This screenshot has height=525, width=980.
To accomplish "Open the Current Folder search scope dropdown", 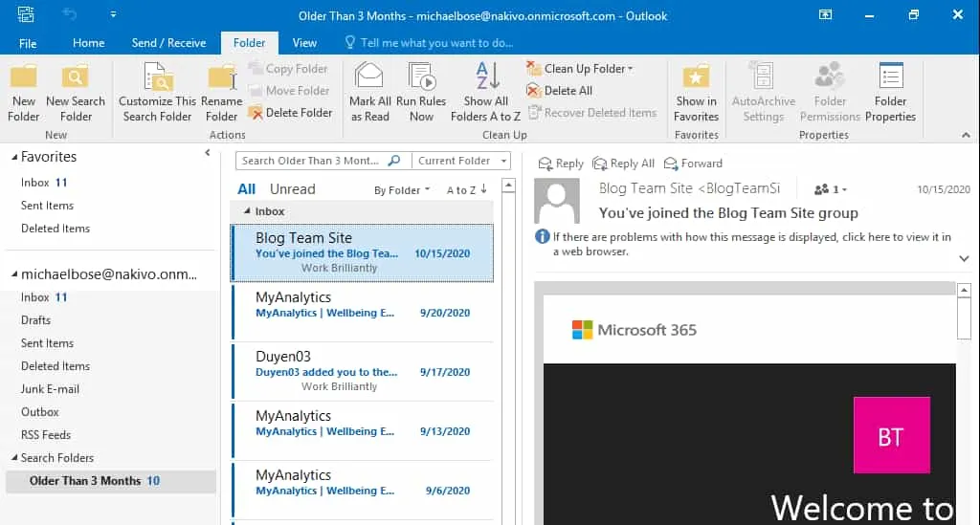I will coord(461,161).
